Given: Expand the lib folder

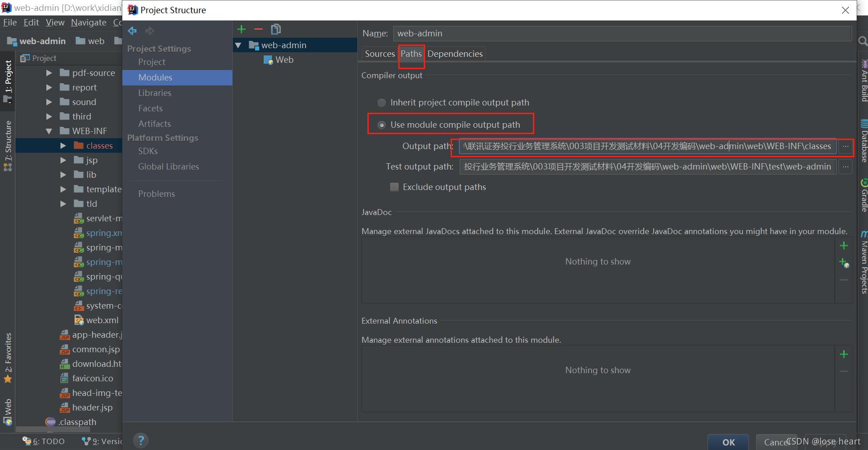Looking at the screenshot, I should [63, 175].
